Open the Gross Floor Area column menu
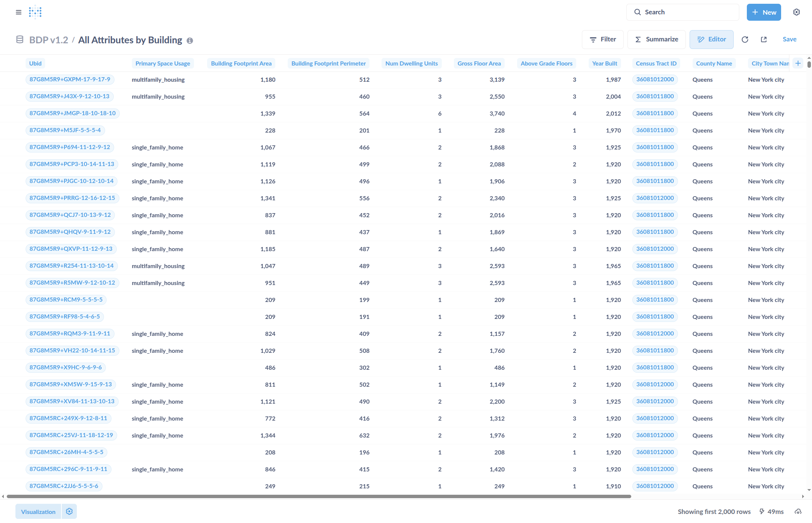 pyautogui.click(x=479, y=63)
